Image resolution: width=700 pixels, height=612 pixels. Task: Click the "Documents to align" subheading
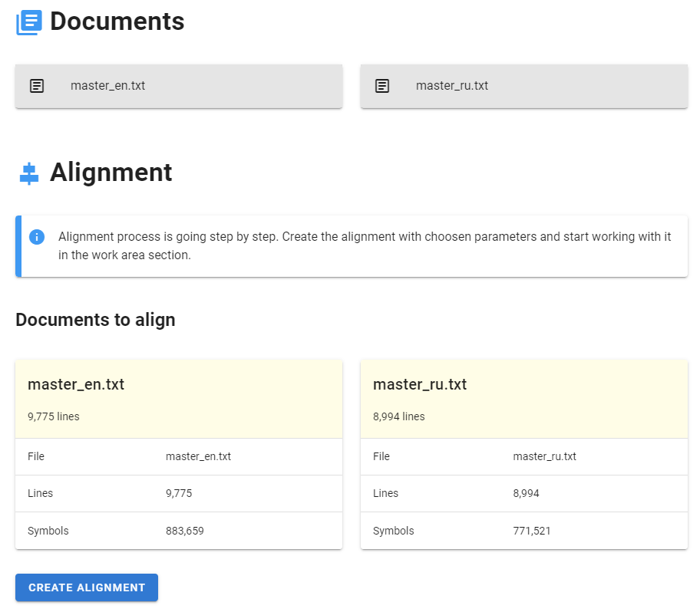tap(95, 320)
